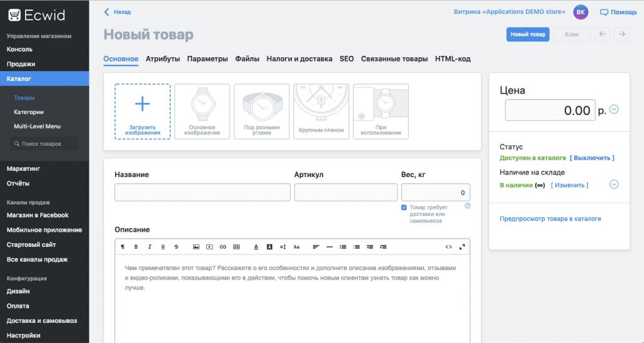Go back via Назад link
This screenshot has width=644, height=343.
118,12
